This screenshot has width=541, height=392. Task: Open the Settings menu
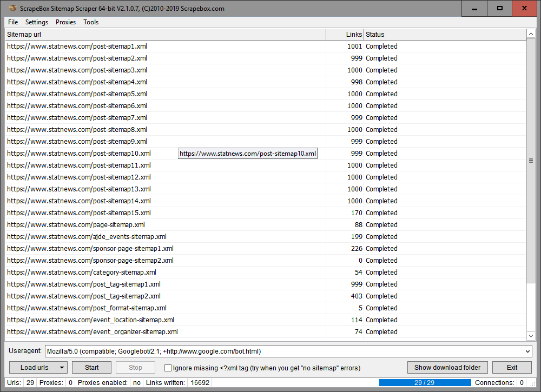tap(37, 22)
